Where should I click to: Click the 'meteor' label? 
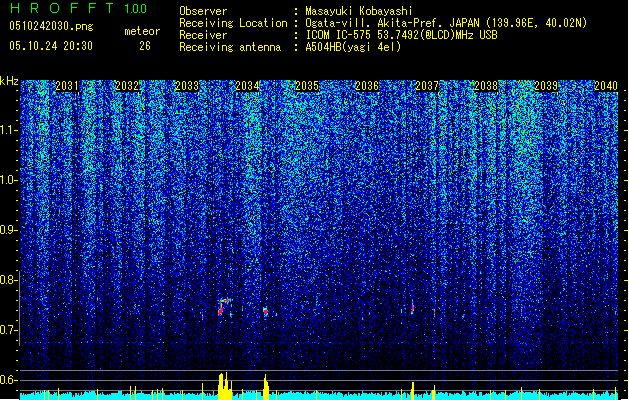[142, 31]
